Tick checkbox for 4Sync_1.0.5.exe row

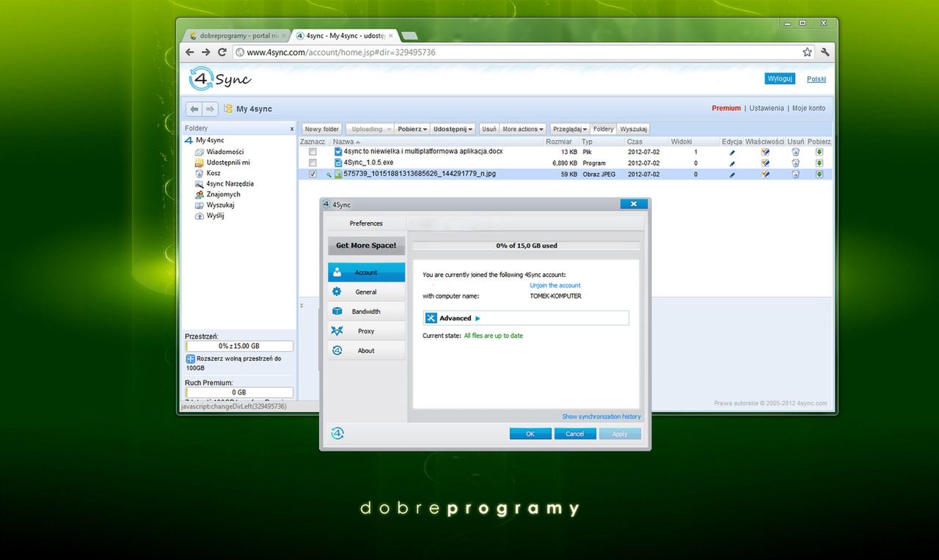tap(313, 163)
